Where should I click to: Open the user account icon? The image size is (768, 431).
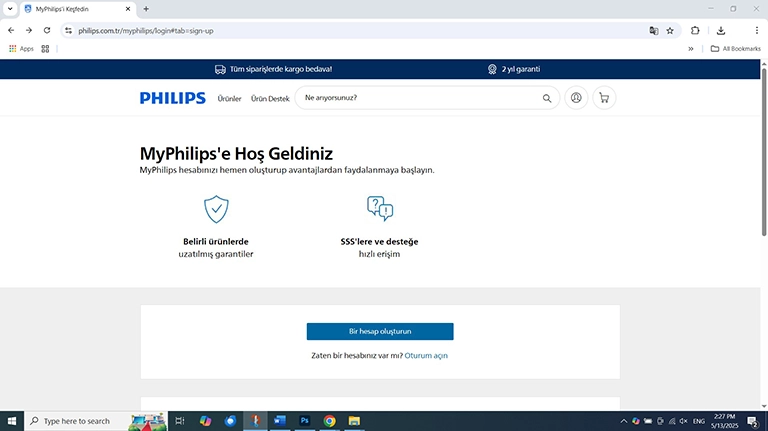point(576,98)
